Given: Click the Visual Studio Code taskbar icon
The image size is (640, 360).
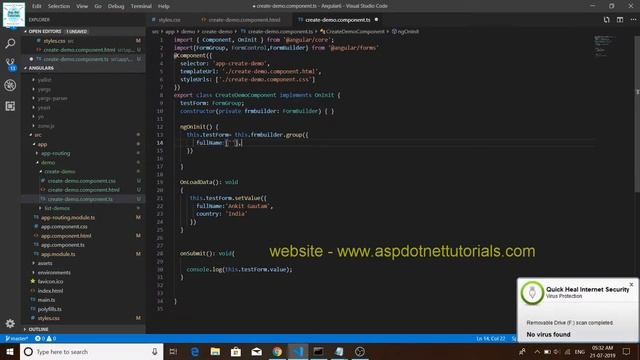Looking at the screenshot, I should pyautogui.click(x=298, y=351).
